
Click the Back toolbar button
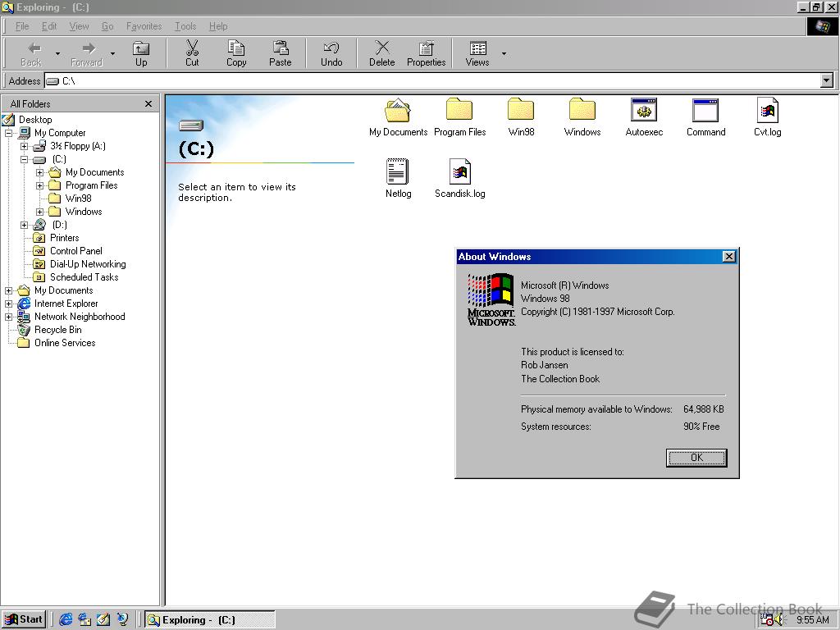pos(32,53)
